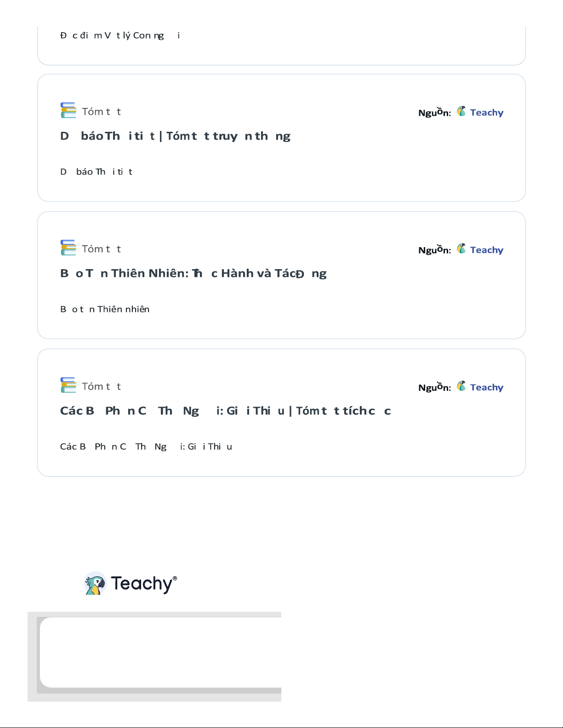Click the large Teachy parrot logo at page bottom
Screen dimensions: 563x728
pyautogui.click(x=96, y=584)
